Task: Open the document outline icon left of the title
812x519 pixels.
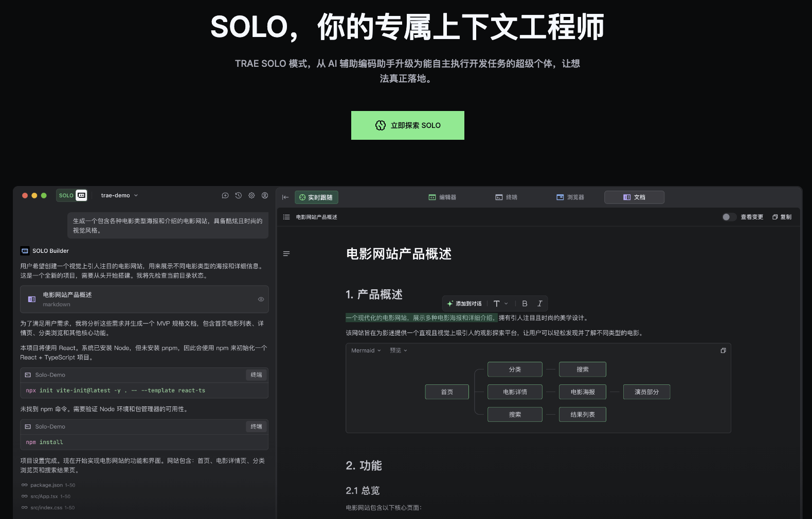Action: pyautogui.click(x=286, y=254)
